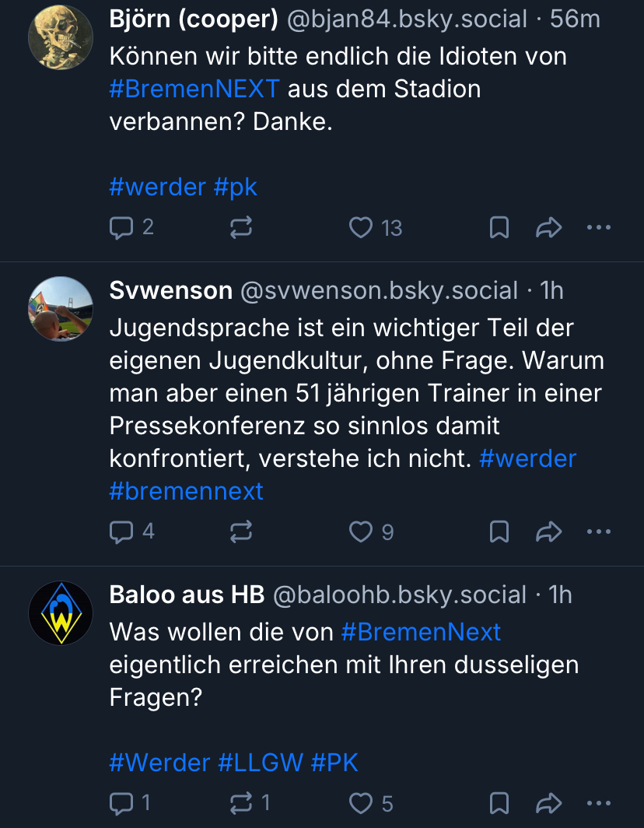The height and width of the screenshot is (828, 644).
Task: Open Svwenson's profile via the display name
Action: coord(171,290)
